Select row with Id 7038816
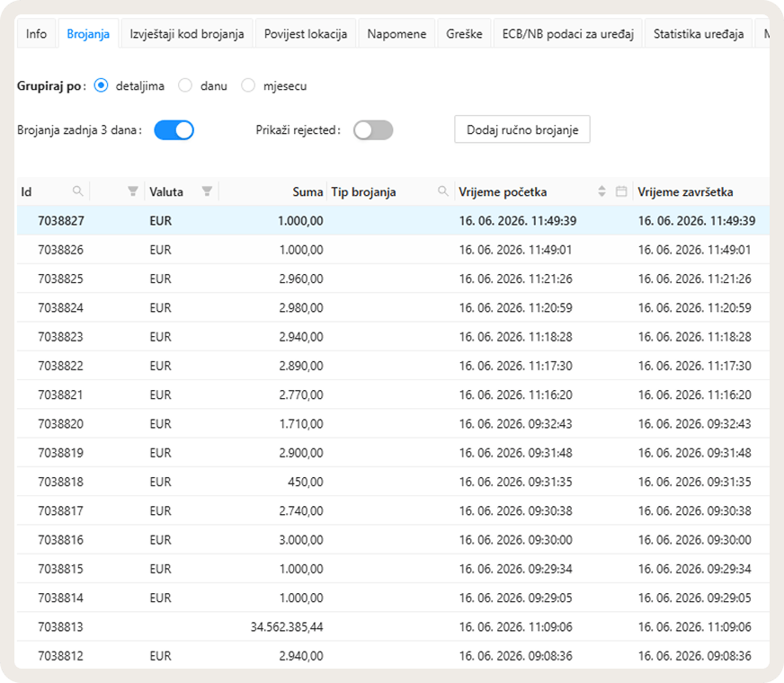 pyautogui.click(x=393, y=539)
